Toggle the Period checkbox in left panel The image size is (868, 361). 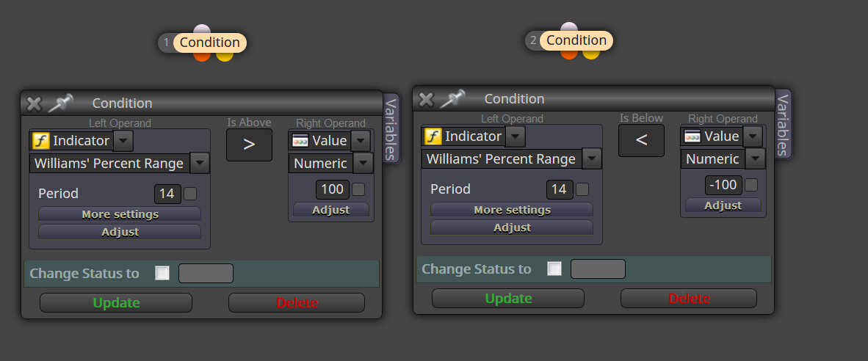[190, 194]
